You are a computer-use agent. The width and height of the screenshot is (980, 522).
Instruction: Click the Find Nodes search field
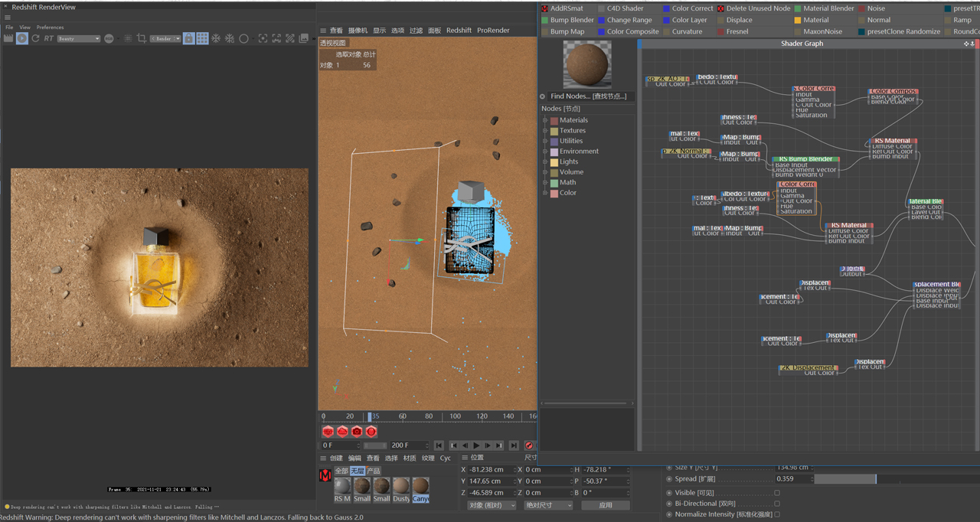[x=587, y=96]
